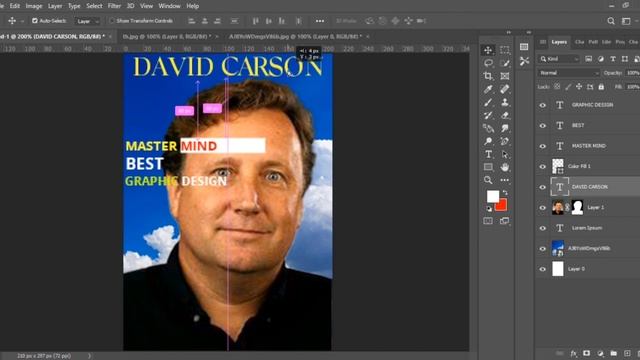This screenshot has height=360, width=640.
Task: Click the Layer 1 mask thumbnail
Action: (x=577, y=207)
